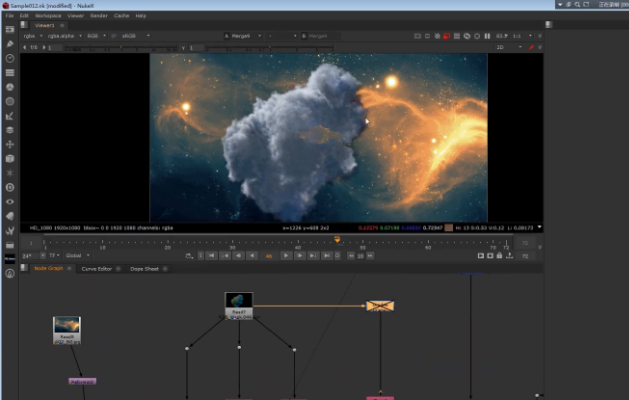
Task: Click the frame range sync icon
Action: (x=189, y=256)
